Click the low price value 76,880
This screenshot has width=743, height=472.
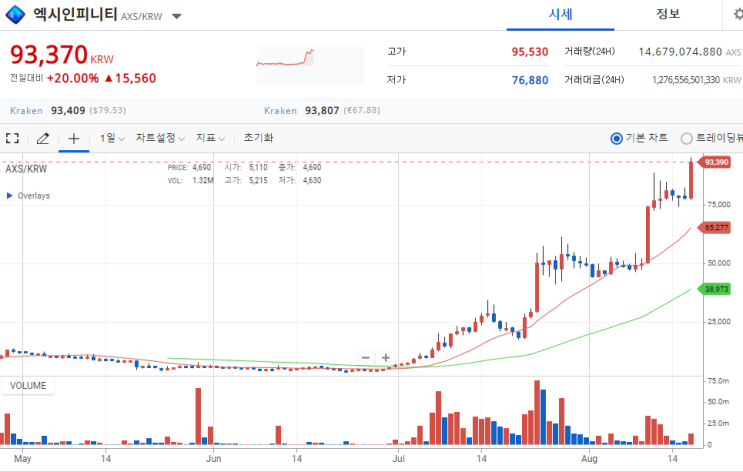pos(530,80)
